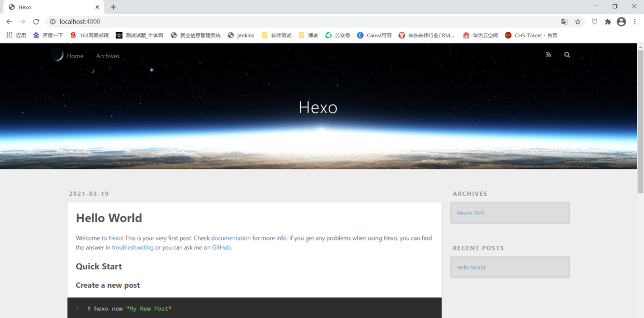644x318 pixels.
Task: Open the blog bookmark folder
Action: tap(308, 35)
